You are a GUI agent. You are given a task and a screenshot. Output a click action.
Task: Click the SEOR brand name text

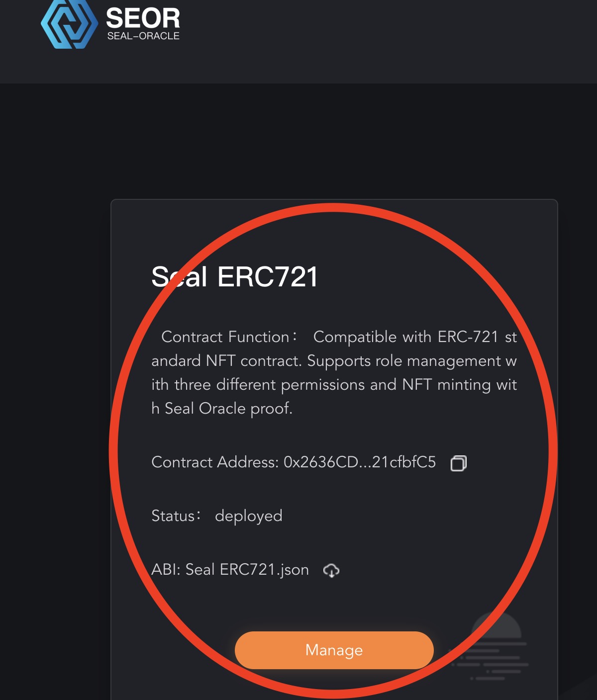coord(143,18)
